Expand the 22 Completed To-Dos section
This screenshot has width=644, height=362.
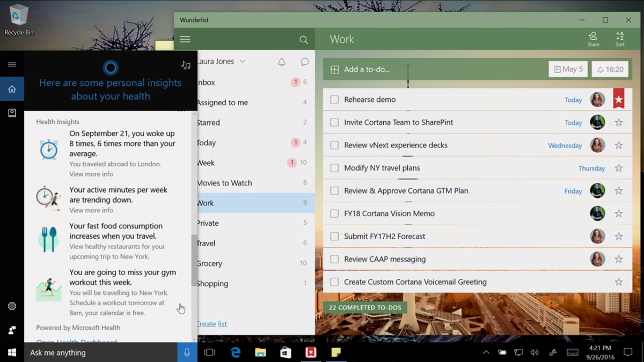coord(365,307)
